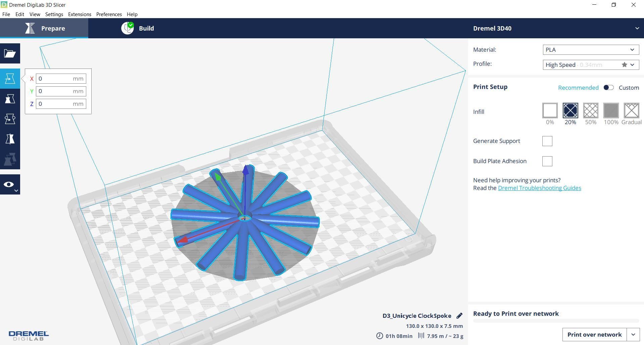Toggle Recommended to Custom print setup

tap(608, 88)
